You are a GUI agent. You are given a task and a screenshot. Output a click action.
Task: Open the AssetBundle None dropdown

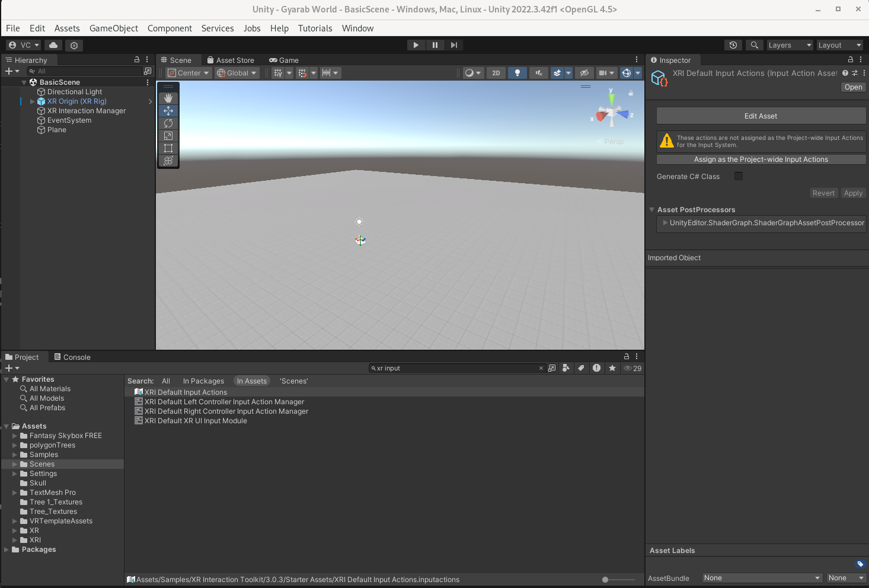762,578
